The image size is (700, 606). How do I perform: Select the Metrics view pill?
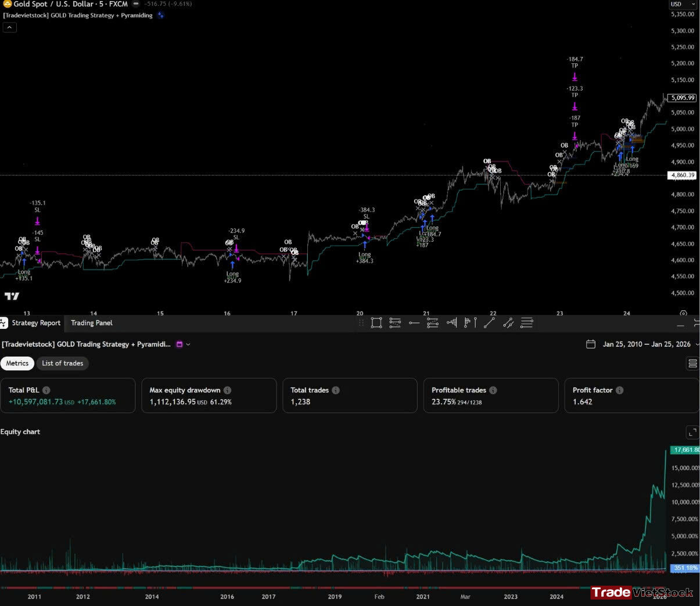coord(17,363)
